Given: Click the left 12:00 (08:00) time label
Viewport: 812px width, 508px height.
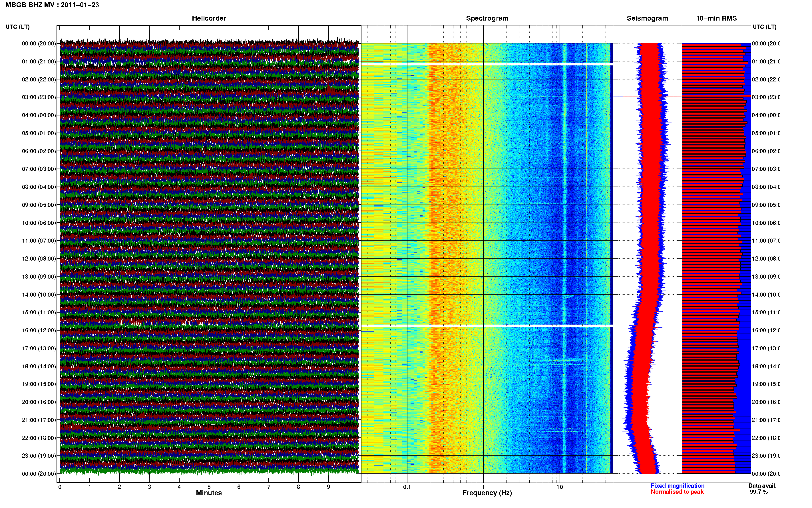Looking at the screenshot, I should (x=39, y=259).
